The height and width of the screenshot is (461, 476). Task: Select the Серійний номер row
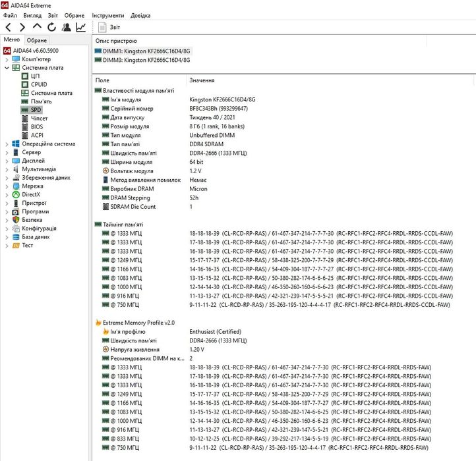(175, 109)
